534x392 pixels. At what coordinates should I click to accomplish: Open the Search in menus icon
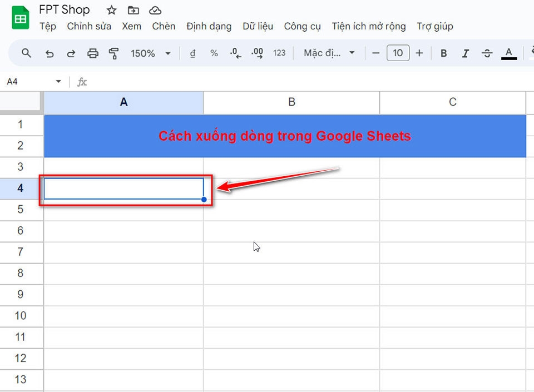coord(26,53)
